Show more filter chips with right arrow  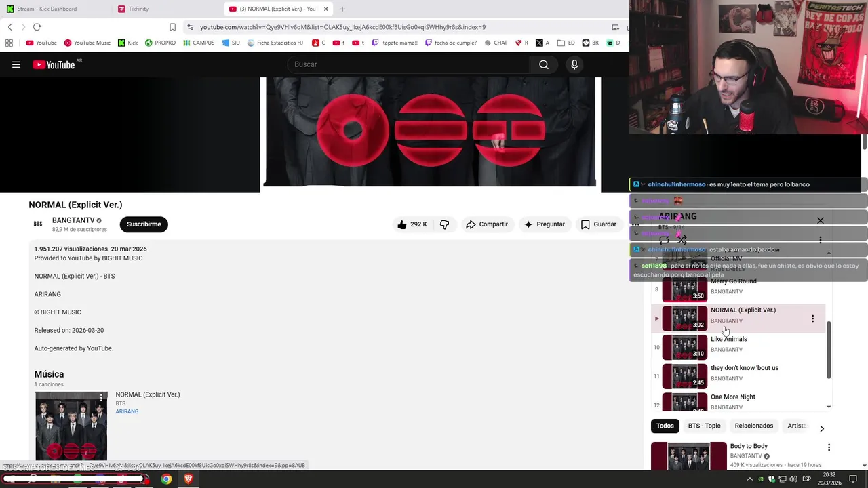click(822, 428)
